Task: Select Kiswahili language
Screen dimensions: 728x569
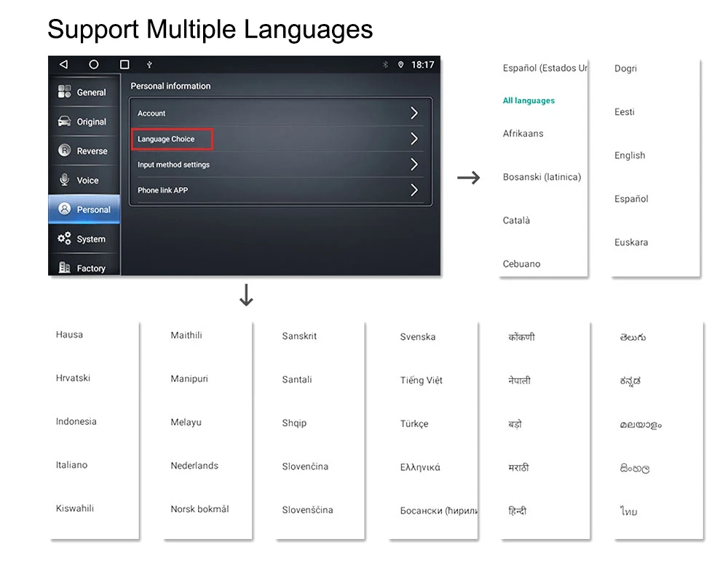Action: [75, 508]
